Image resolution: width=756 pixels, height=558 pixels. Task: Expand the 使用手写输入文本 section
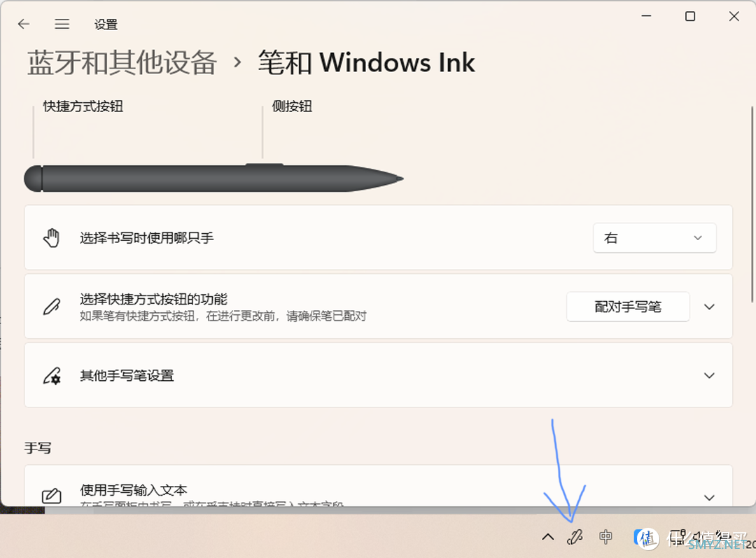(708, 497)
